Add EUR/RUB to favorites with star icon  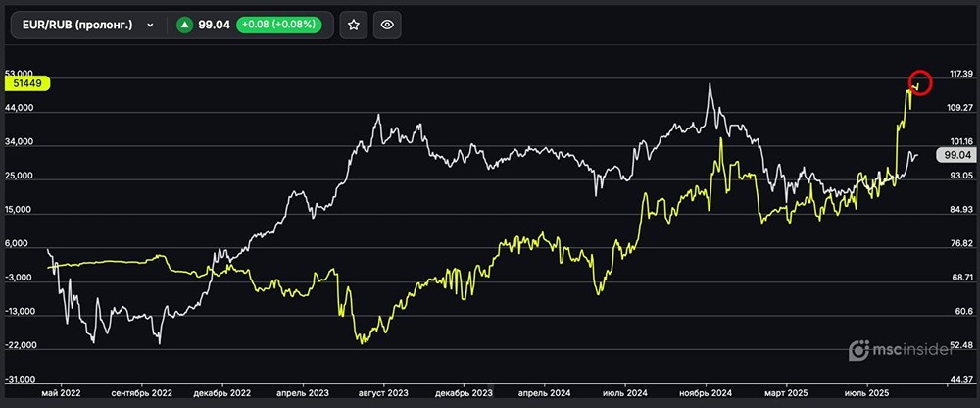pos(354,25)
